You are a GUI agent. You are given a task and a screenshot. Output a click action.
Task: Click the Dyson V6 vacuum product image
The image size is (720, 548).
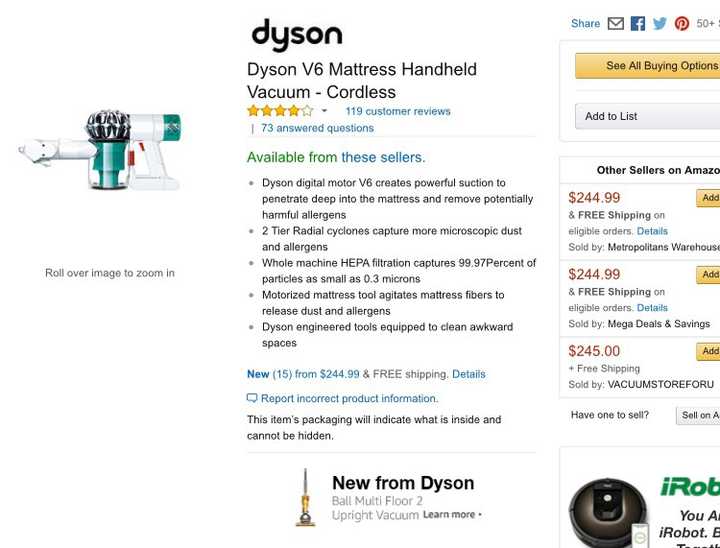[x=100, y=150]
